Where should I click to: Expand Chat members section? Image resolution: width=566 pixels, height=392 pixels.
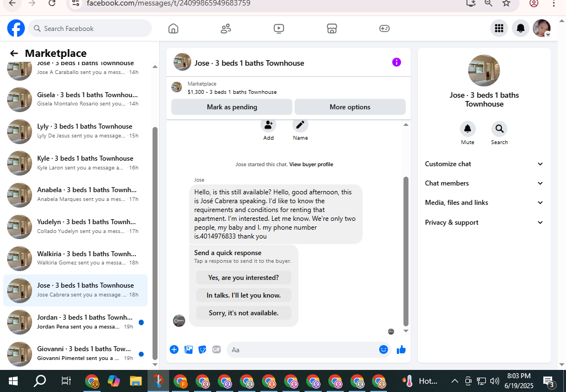point(484,183)
